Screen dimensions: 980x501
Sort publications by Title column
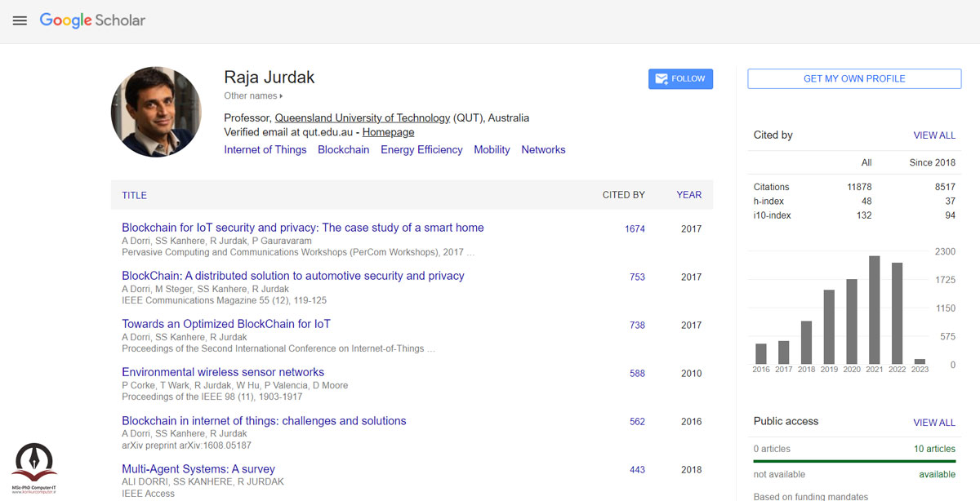coord(135,195)
